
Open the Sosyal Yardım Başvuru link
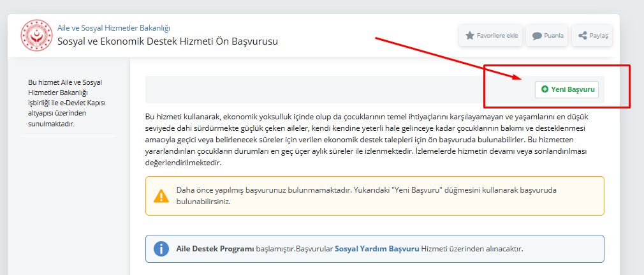pos(377,249)
